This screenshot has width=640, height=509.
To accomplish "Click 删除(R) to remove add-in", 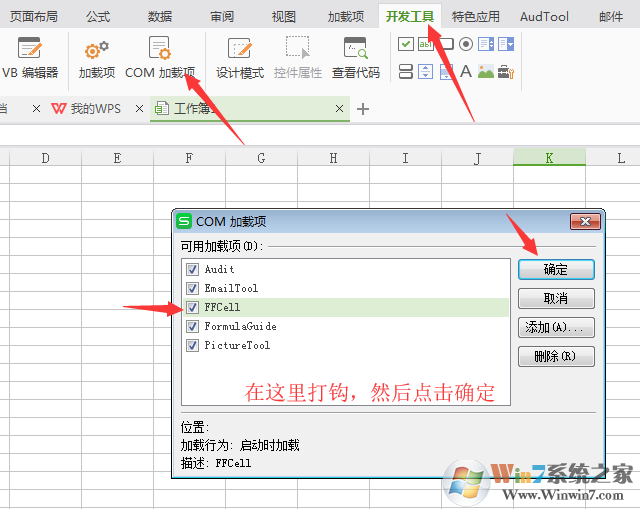I will 556,356.
